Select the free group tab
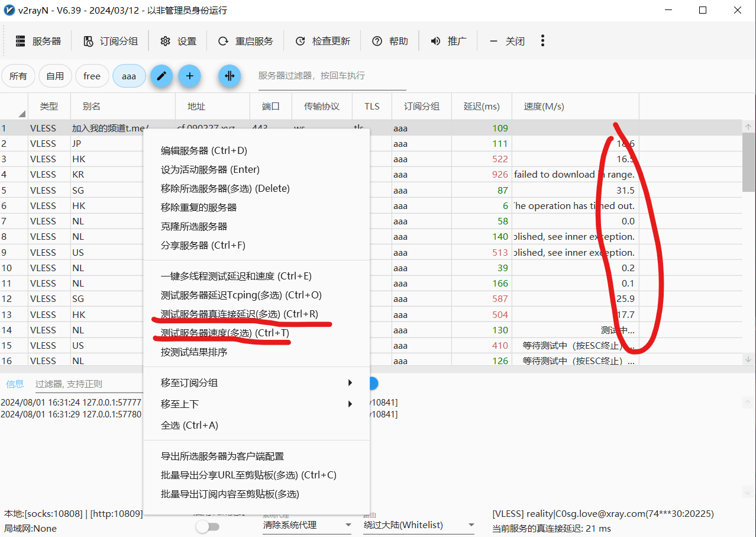This screenshot has width=756, height=537. click(92, 76)
